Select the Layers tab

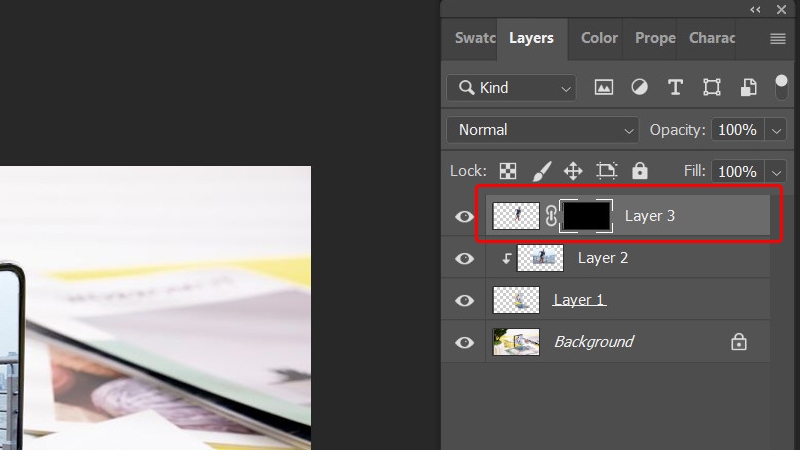click(531, 38)
